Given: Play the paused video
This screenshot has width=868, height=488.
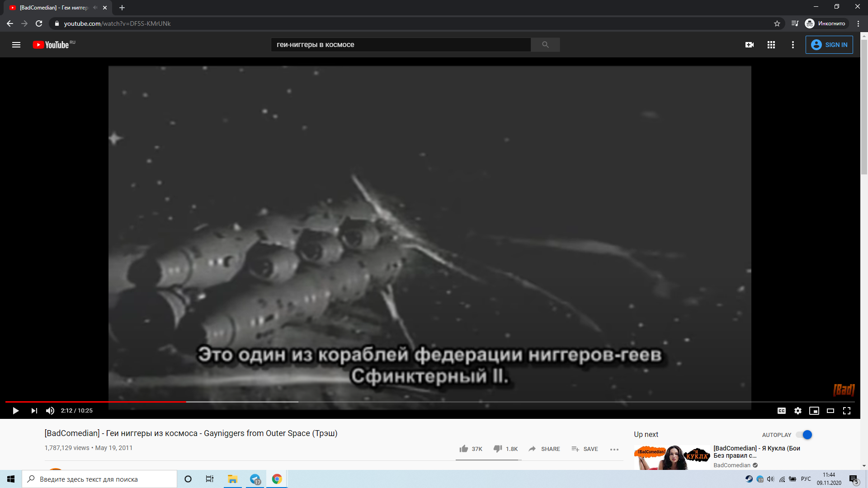Looking at the screenshot, I should 15,411.
